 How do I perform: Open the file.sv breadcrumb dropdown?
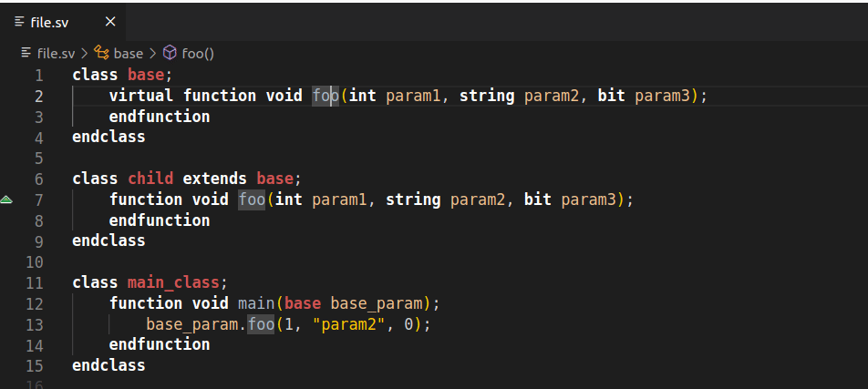click(x=55, y=54)
